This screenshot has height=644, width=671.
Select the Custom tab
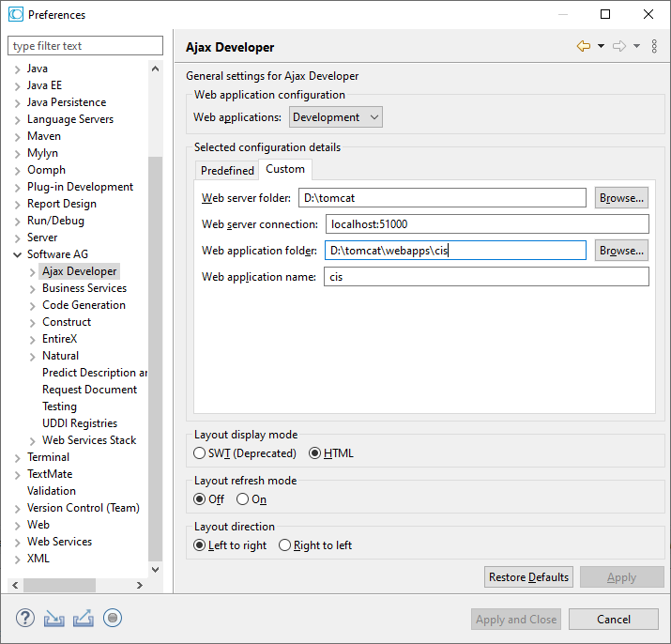(x=285, y=169)
